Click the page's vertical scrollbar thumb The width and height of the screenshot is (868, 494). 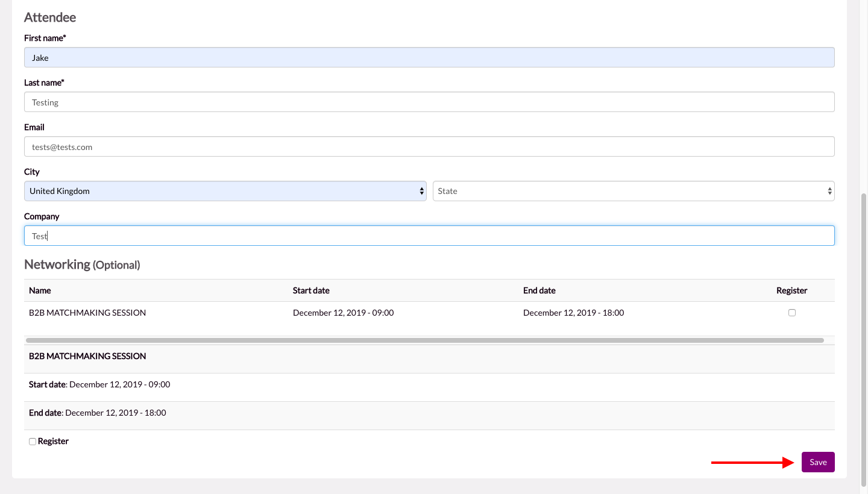tap(863, 337)
